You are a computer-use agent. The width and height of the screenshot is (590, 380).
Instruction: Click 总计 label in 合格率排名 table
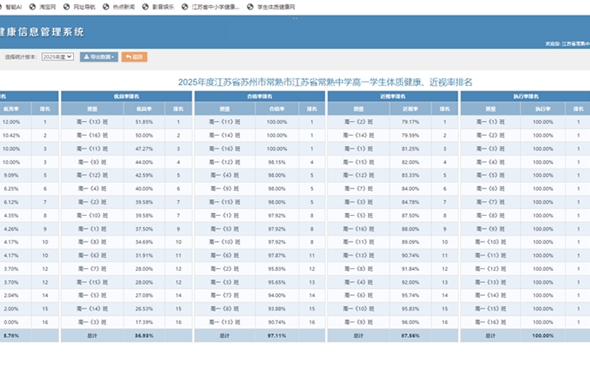[x=225, y=336]
